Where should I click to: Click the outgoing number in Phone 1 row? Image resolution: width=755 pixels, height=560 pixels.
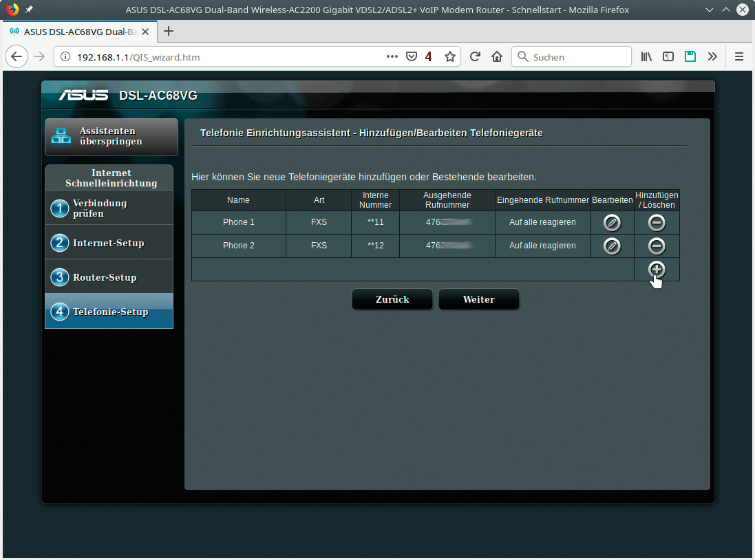tap(448, 222)
